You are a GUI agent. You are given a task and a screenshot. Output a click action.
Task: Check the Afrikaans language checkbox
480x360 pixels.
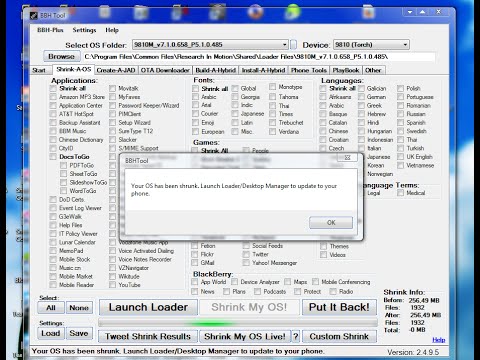tap(323, 97)
